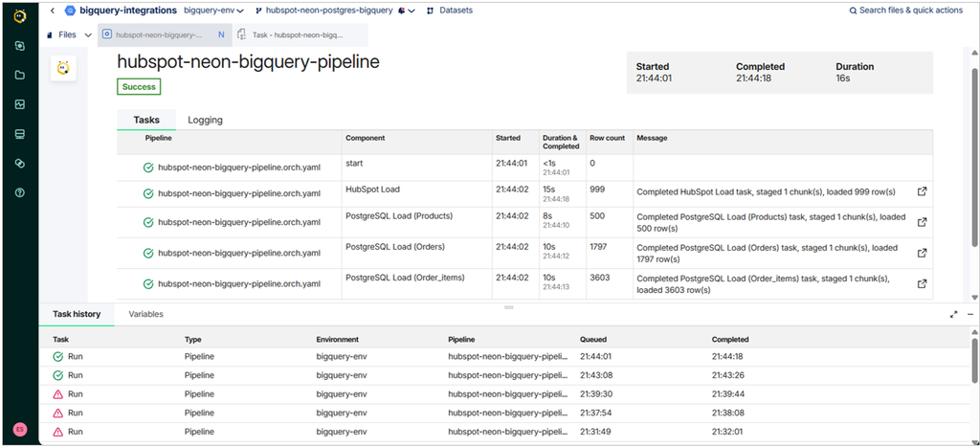Image resolution: width=980 pixels, height=447 pixels.
Task: Click the Queued column header in task history
Action: [x=593, y=340]
